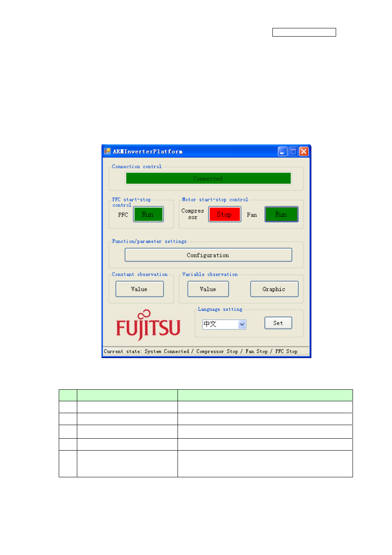Expand the language selection dropdown
This screenshot has height=555, width=392.
[x=242, y=324]
